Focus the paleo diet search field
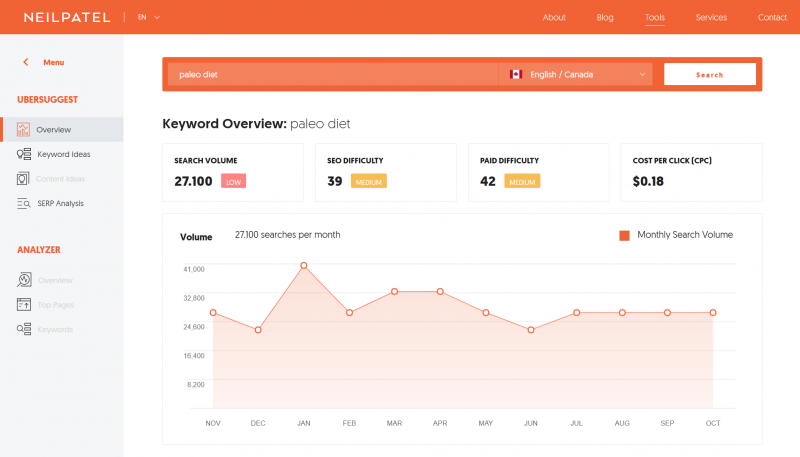The height and width of the screenshot is (457, 800). 333,74
